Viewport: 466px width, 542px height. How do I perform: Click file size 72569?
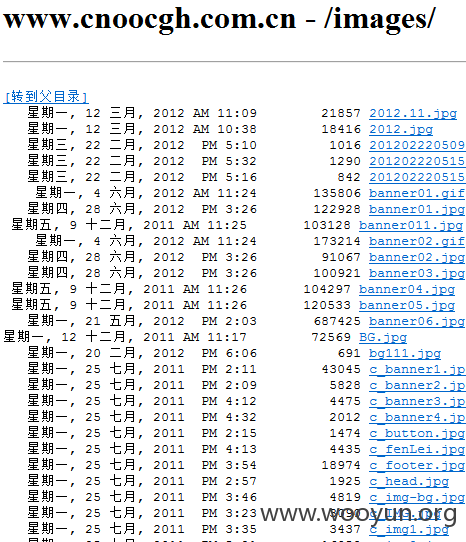click(x=331, y=337)
